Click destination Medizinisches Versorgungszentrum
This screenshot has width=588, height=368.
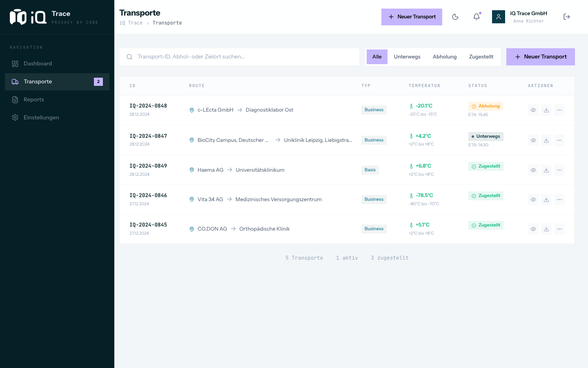tap(278, 200)
